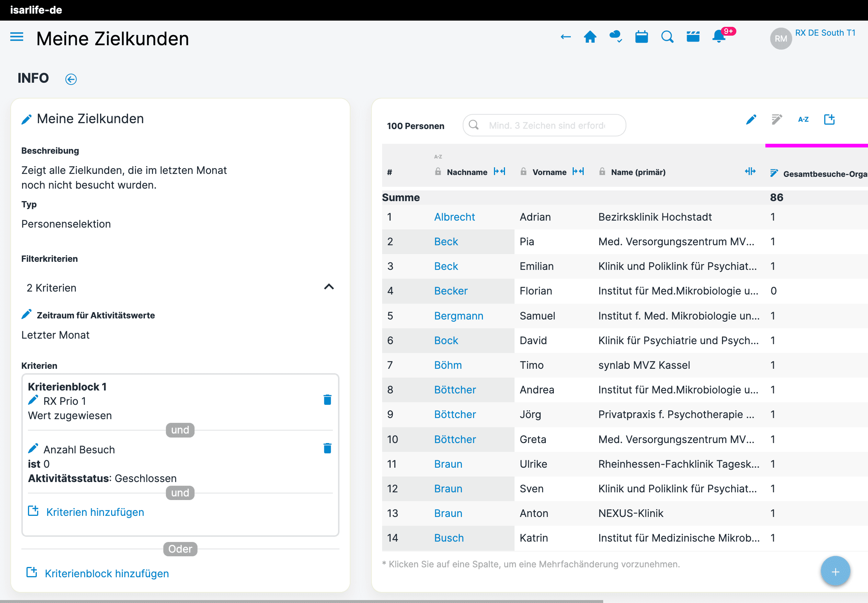This screenshot has height=603, width=868.
Task: Toggle the 'und' operator after RX Prio 1
Action: click(180, 430)
